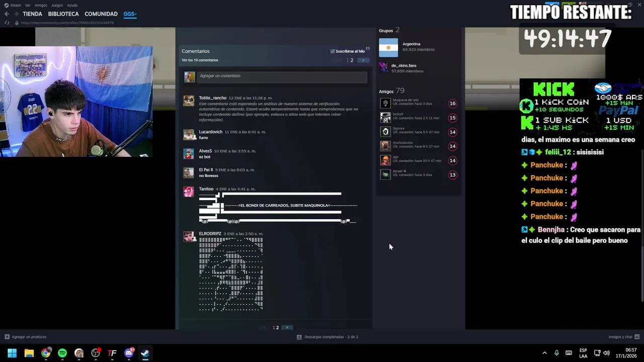Expand the hidden system tray icons chevron

click(x=544, y=353)
